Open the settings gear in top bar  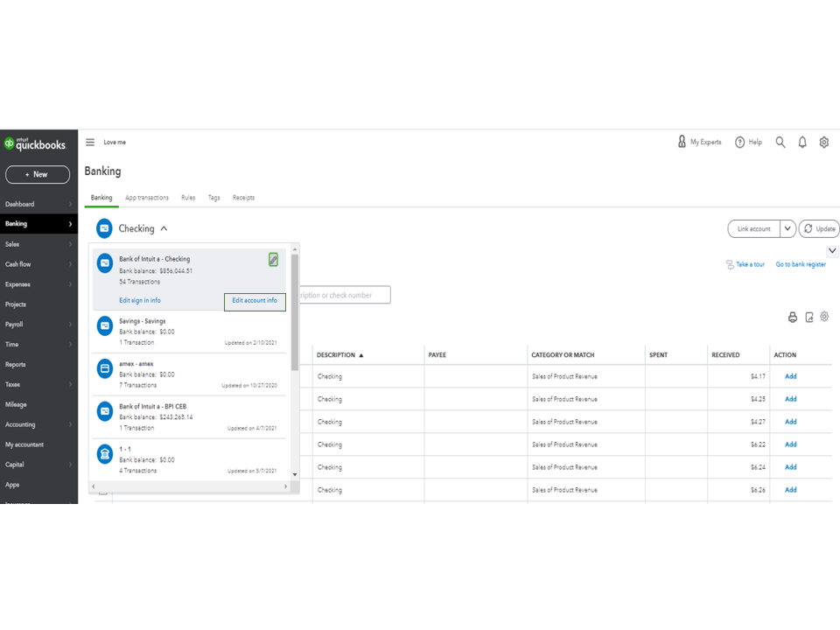[x=824, y=142]
